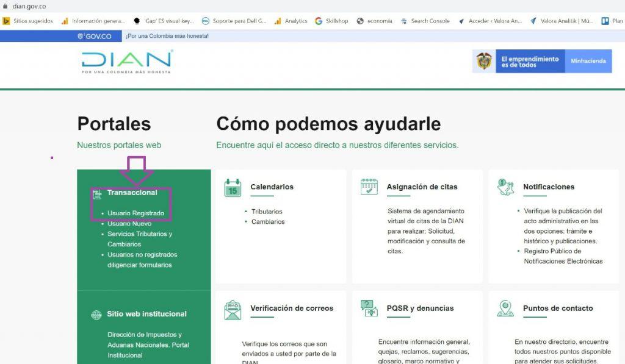Image resolution: width=625 pixels, height=364 pixels.
Task: Click the GOV.CO header logo
Action: pyautogui.click(x=95, y=36)
